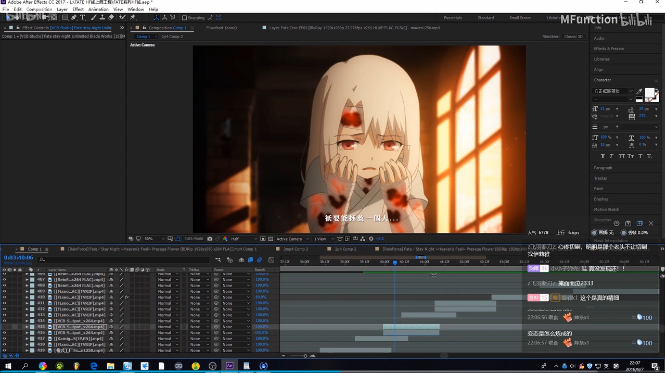Activate World Axis Mode icon
This screenshot has height=373, width=665.
[165, 18]
